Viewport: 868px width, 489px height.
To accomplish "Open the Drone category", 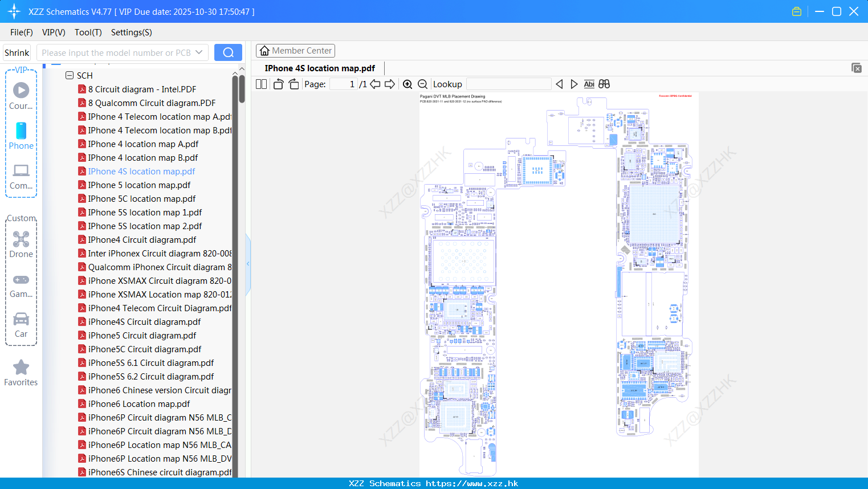I will coord(21,244).
